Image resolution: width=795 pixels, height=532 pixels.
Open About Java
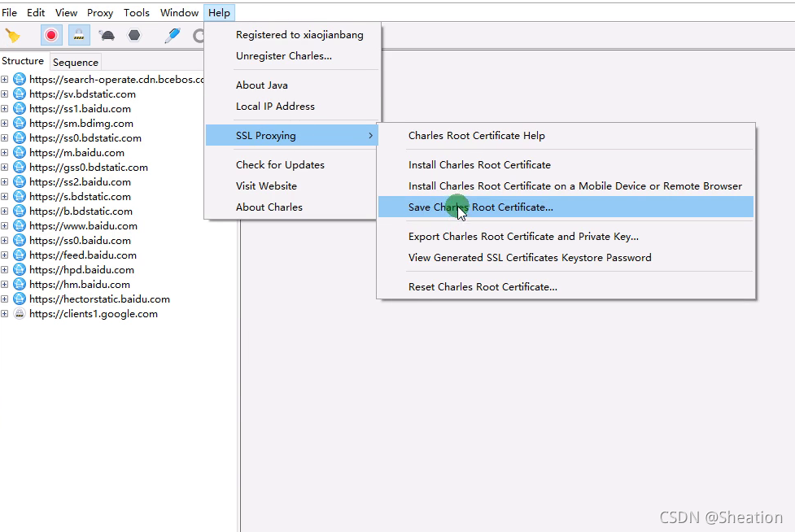coord(292,85)
